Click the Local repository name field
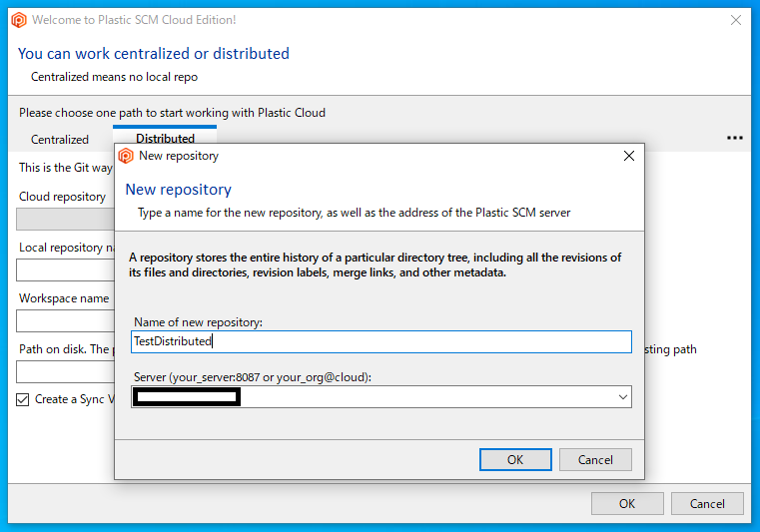This screenshot has height=532, width=760. tap(66, 270)
